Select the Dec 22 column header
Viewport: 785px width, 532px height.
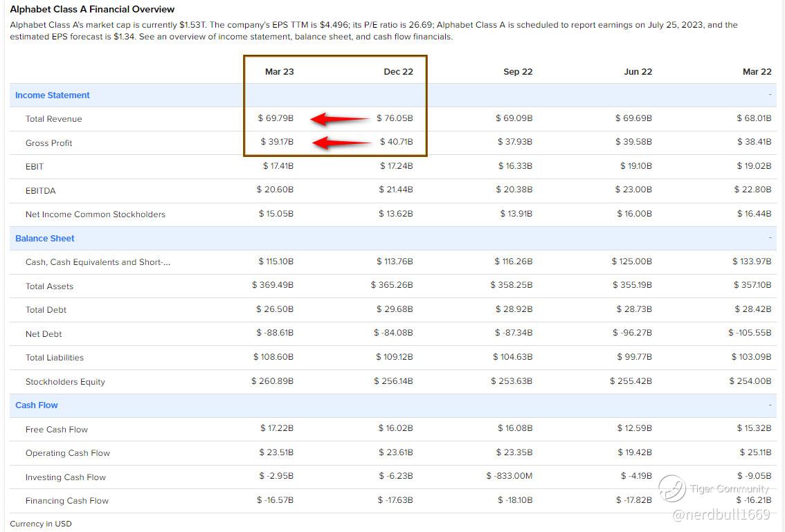tap(398, 72)
